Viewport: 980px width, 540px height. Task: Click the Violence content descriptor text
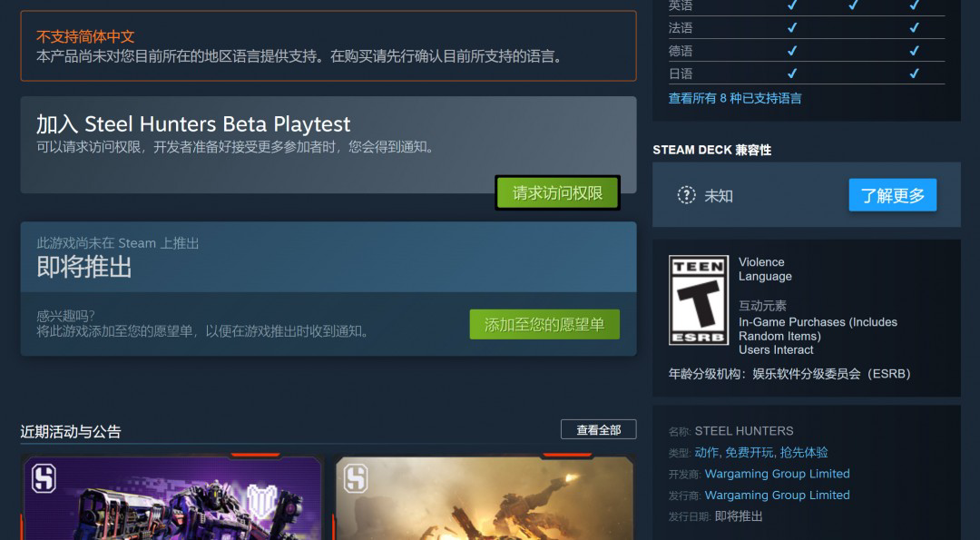pyautogui.click(x=761, y=262)
